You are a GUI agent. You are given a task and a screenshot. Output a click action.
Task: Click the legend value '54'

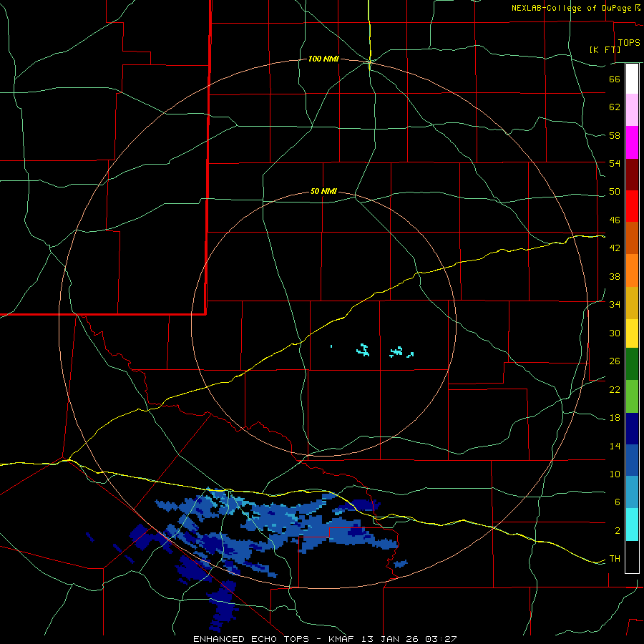coord(615,163)
